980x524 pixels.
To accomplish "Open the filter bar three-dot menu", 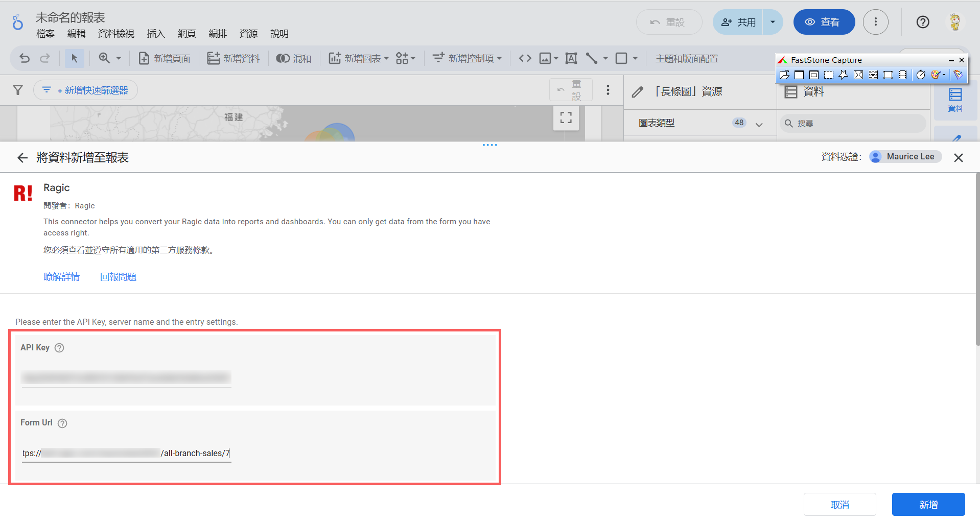I will pyautogui.click(x=608, y=90).
